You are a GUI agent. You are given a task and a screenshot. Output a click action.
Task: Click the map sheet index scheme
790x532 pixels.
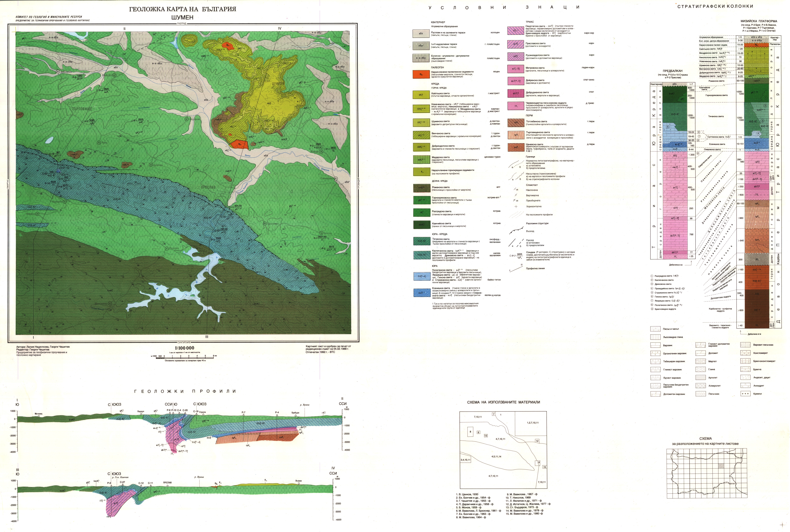[707, 473]
